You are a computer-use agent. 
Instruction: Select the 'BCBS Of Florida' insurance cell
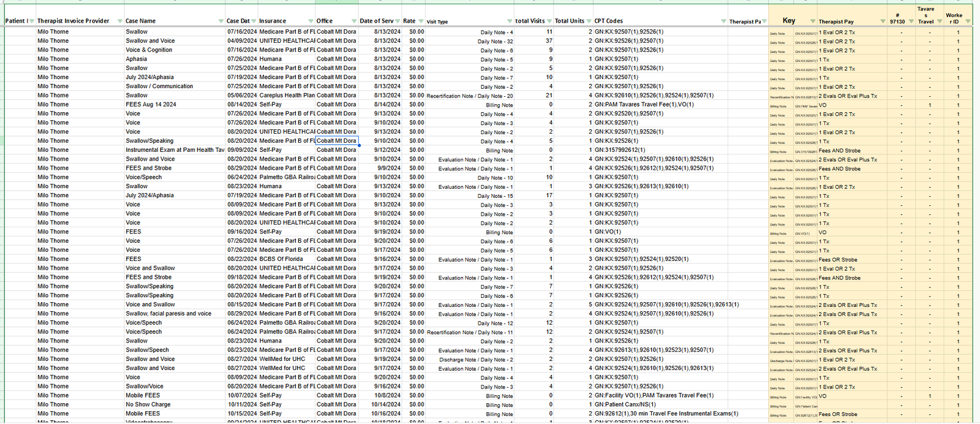click(287, 259)
